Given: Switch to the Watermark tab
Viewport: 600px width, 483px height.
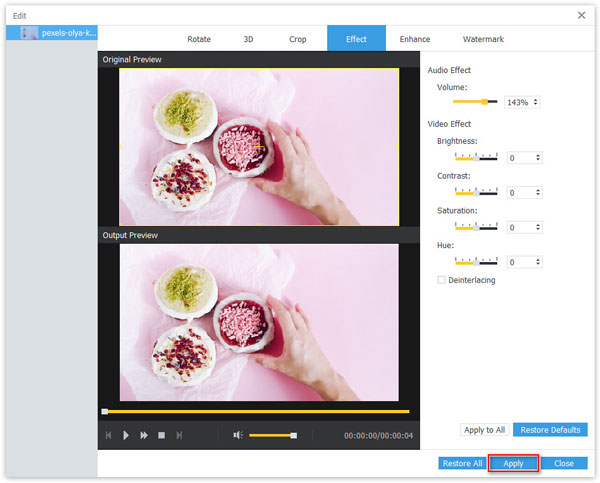Looking at the screenshot, I should 483,39.
